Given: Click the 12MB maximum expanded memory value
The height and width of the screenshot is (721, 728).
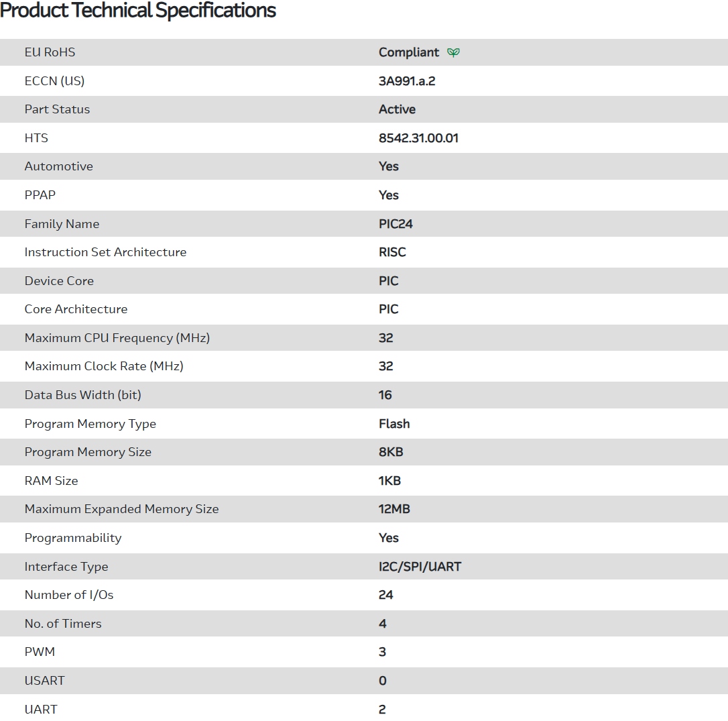Looking at the screenshot, I should point(394,509).
